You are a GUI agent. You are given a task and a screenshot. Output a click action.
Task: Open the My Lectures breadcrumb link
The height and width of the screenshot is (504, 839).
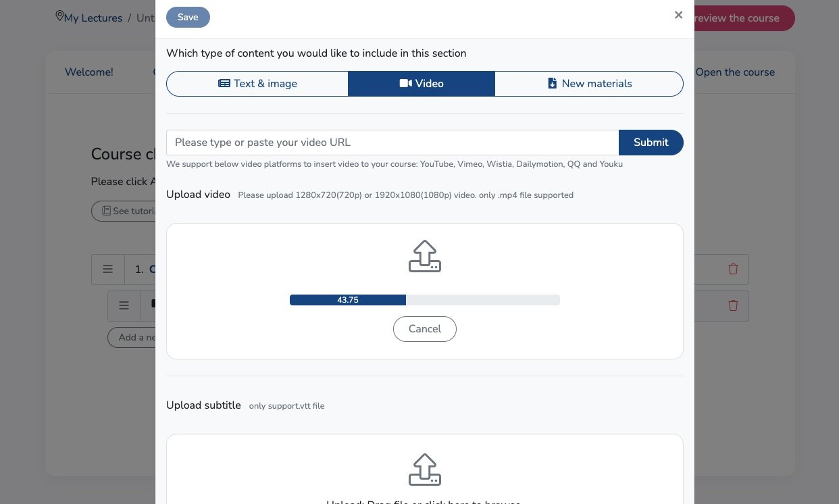click(x=93, y=18)
